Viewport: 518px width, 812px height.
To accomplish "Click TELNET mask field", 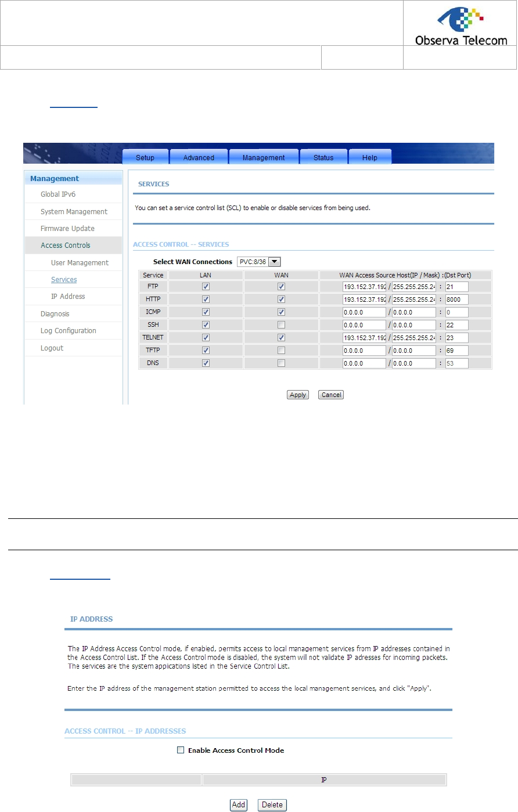I will pos(413,338).
